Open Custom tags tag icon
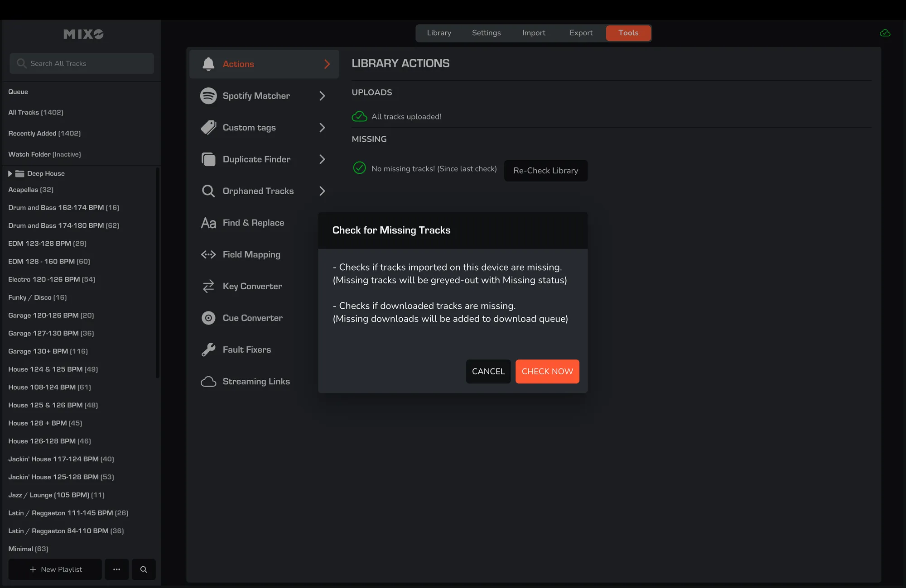The width and height of the screenshot is (906, 588). 208,128
